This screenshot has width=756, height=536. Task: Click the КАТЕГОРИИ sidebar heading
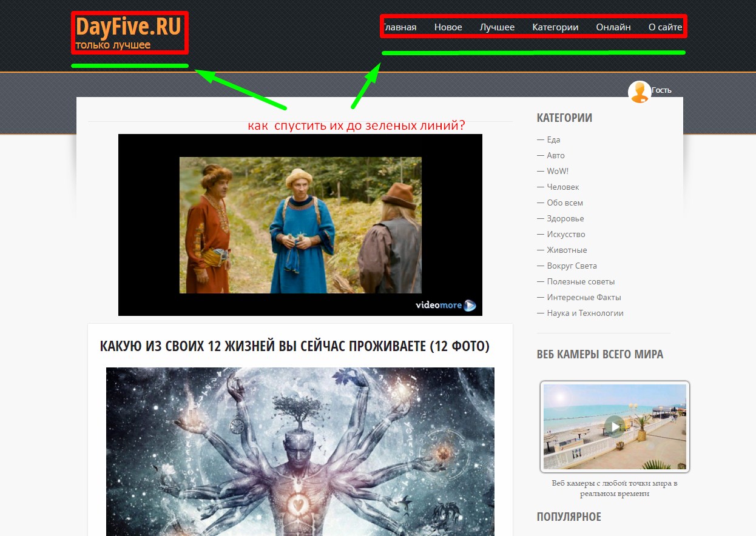[x=564, y=118]
